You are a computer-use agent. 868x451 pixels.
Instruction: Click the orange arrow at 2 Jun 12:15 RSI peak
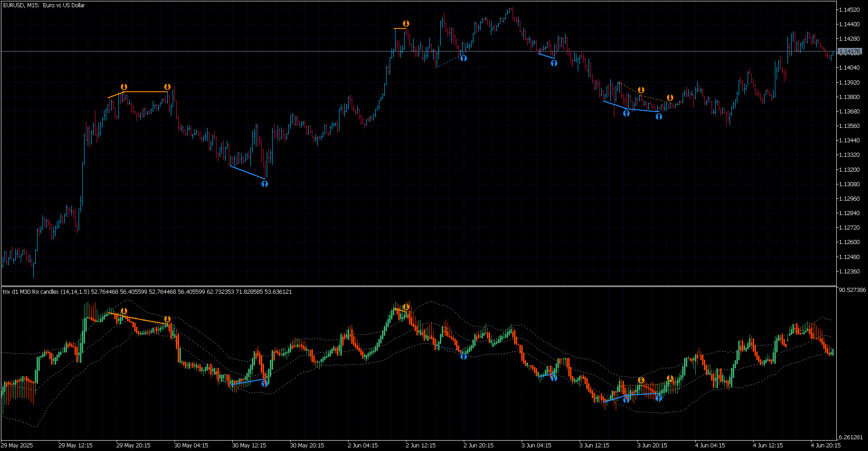tap(406, 307)
